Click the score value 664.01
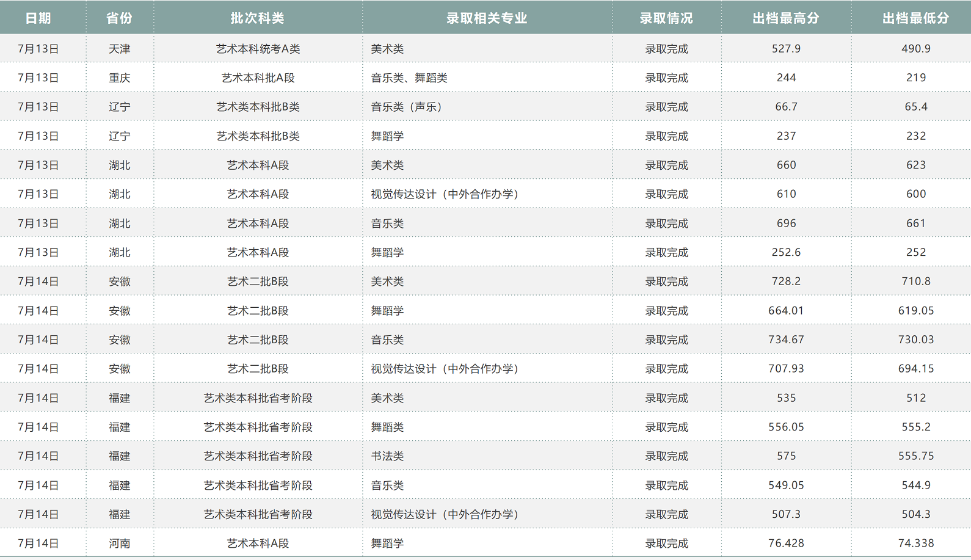This screenshot has width=971, height=560. [x=786, y=311]
